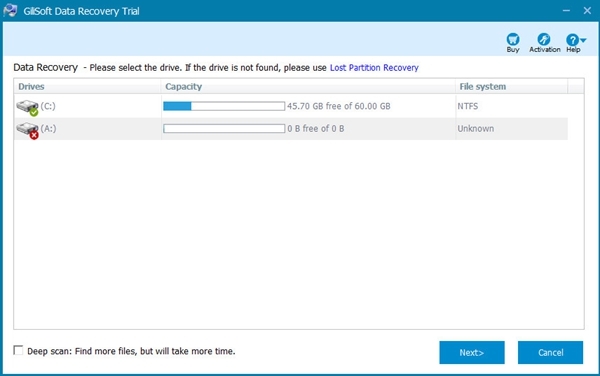
Task: Close the GiliSoft Data Recovery window
Action: pyautogui.click(x=587, y=10)
